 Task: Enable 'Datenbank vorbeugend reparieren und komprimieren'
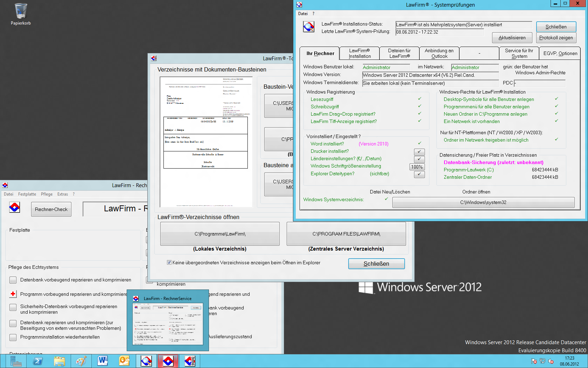tap(13, 280)
